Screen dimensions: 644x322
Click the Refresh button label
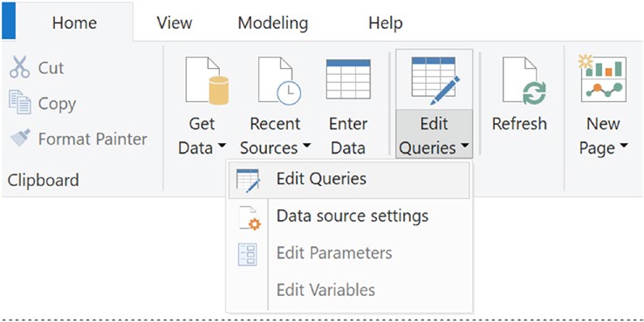pos(519,124)
